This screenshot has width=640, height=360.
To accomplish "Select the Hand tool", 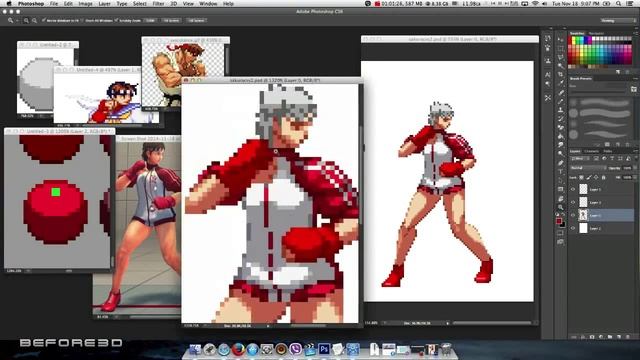I will (561, 198).
